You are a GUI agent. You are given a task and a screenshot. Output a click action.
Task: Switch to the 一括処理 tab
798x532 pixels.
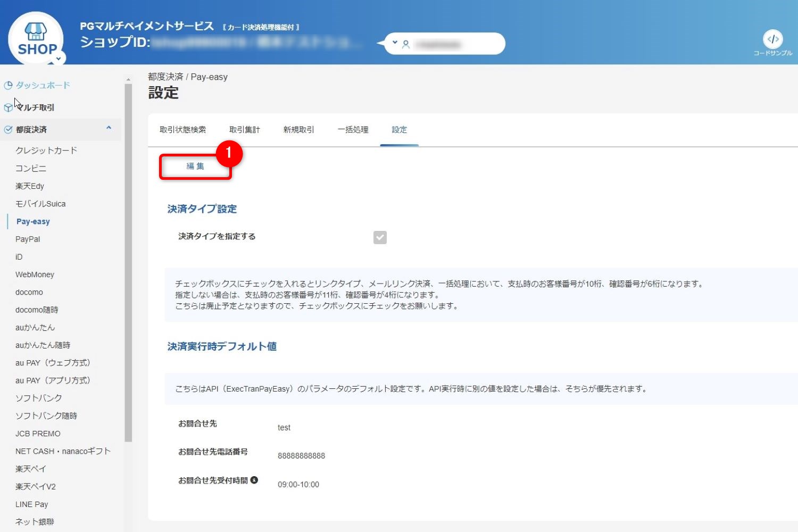[x=353, y=129]
